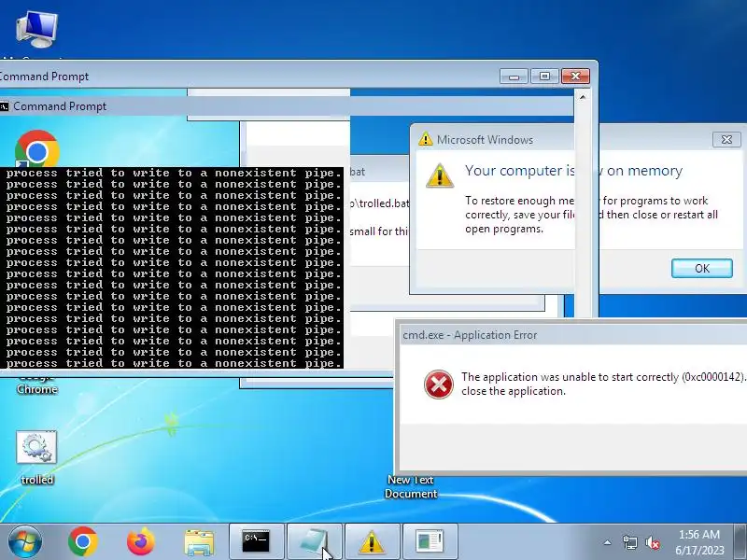Launch Google Chrome from the taskbar
The width and height of the screenshot is (747, 560).
[x=83, y=541]
